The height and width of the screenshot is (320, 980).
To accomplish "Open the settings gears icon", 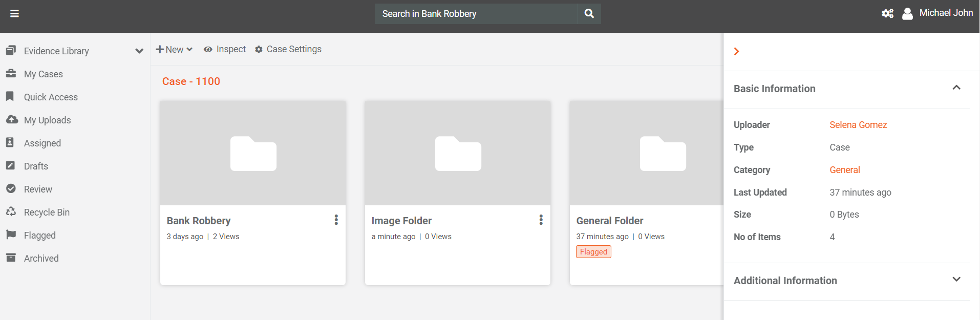I will click(x=887, y=14).
